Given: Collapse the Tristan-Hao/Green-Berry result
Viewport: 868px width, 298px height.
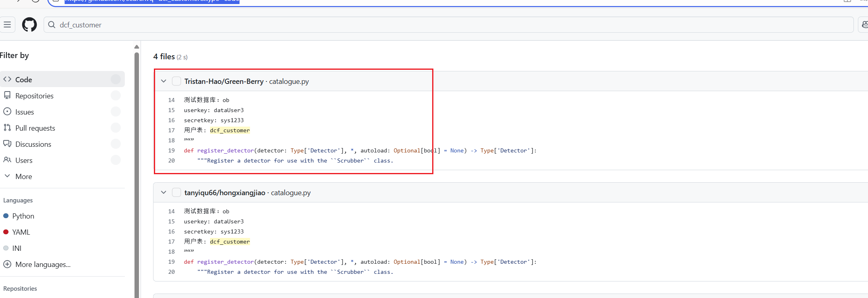Looking at the screenshot, I should coord(164,81).
